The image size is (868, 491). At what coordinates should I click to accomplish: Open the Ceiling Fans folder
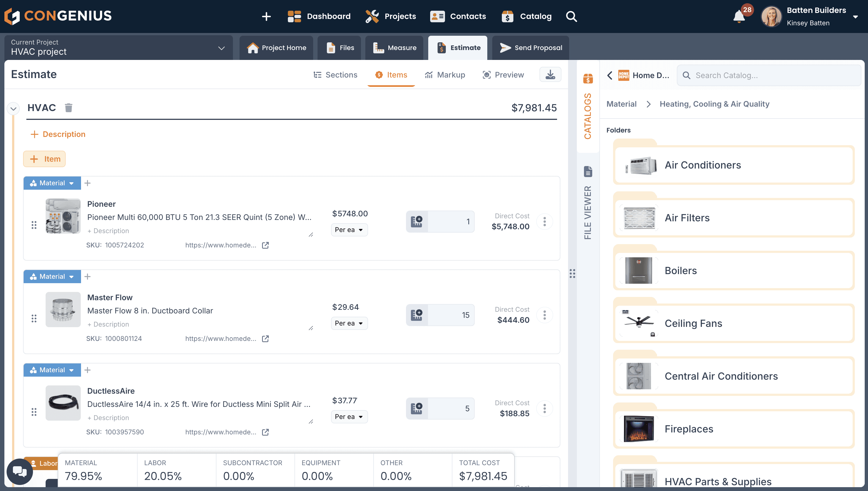point(734,323)
